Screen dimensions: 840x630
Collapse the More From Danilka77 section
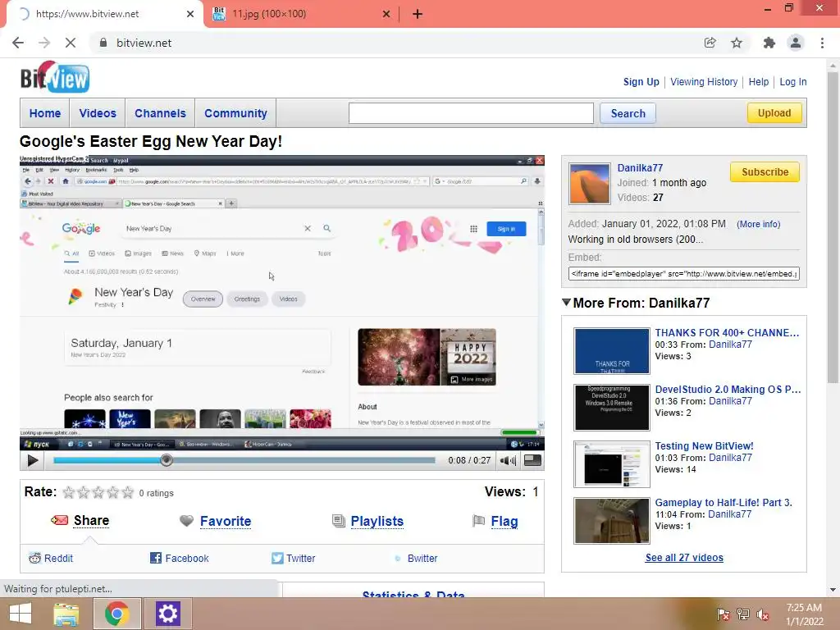click(x=566, y=303)
